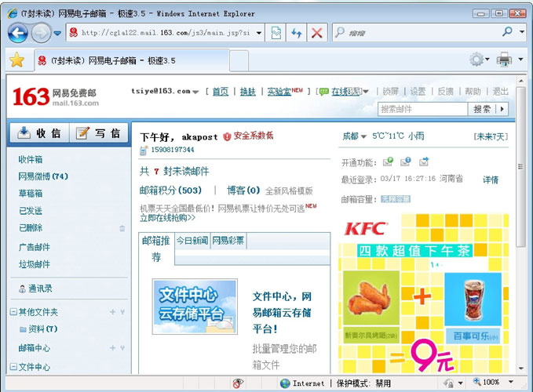
Task: Open search provider options dropdown
Action: pyautogui.click(x=522, y=32)
